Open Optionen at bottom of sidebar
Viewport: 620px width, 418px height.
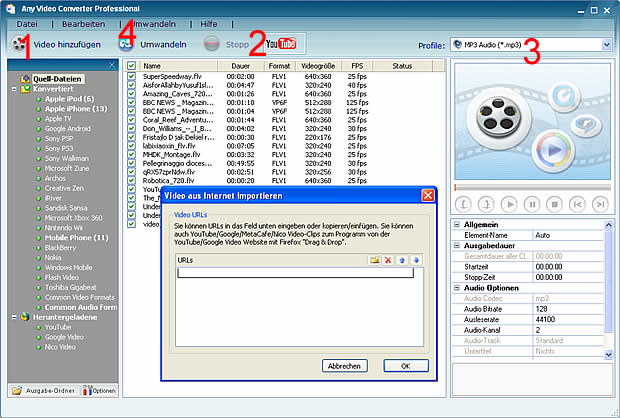pyautogui.click(x=100, y=391)
